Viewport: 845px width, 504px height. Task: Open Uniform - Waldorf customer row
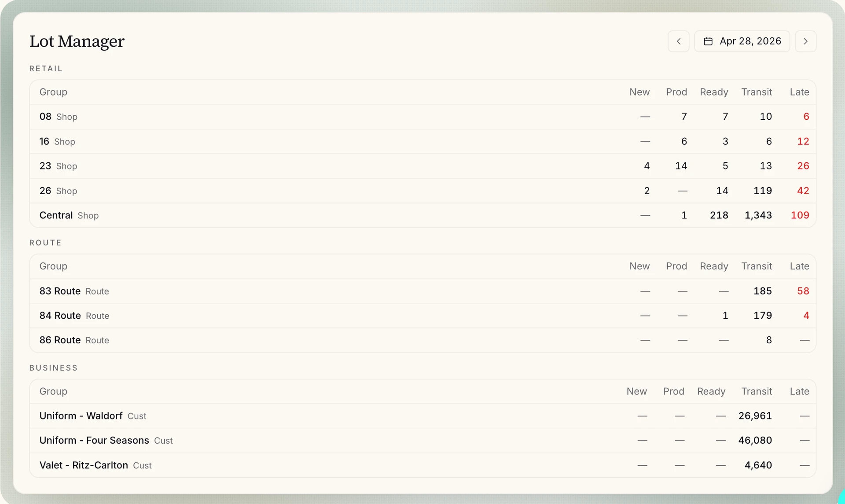[422, 416]
